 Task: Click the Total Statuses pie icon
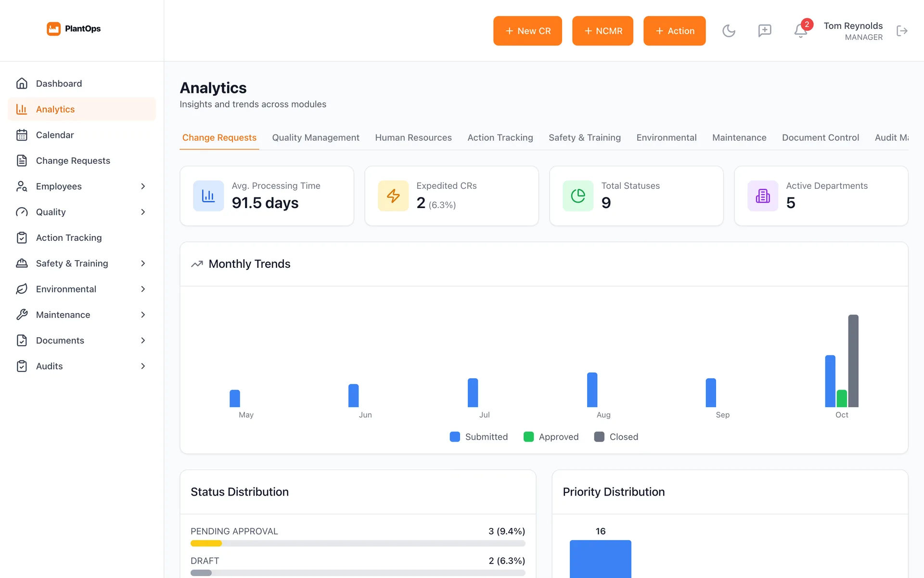578,196
